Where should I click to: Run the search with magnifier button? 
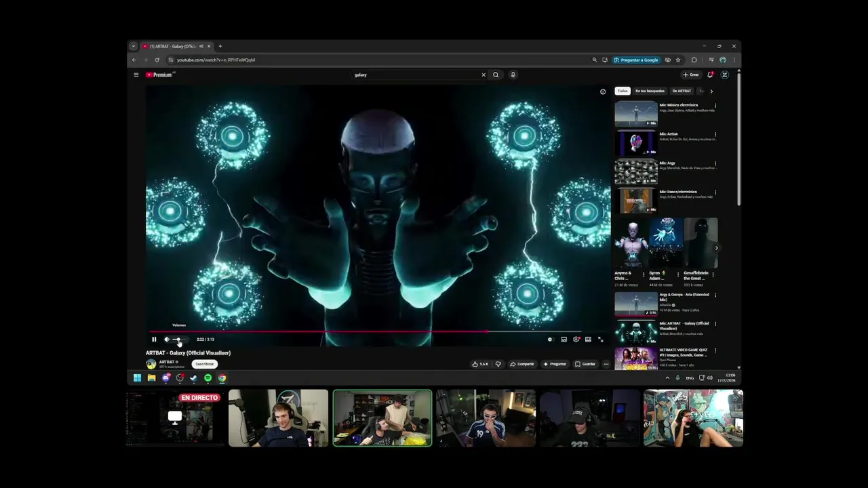(496, 75)
